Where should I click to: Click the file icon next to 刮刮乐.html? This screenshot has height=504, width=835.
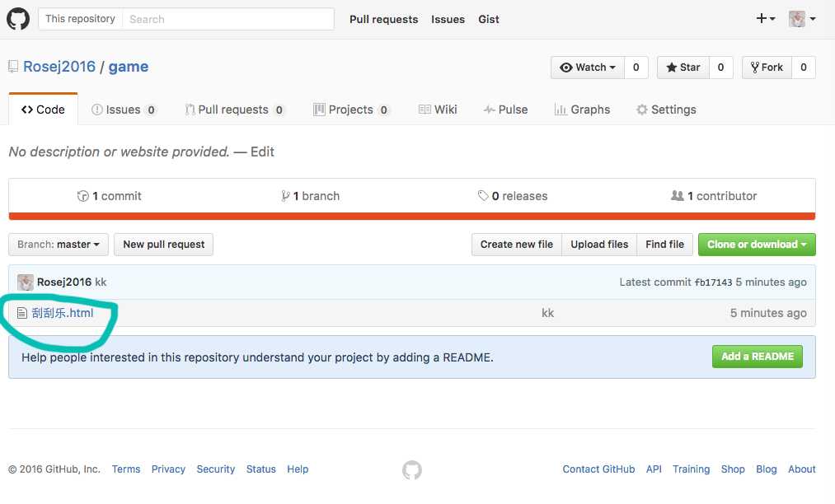click(21, 313)
